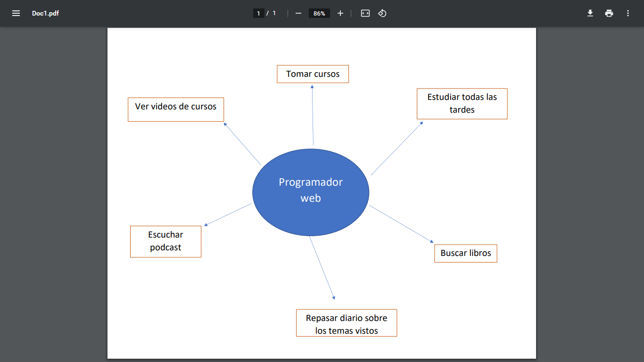
Task: Zoom in with the plus button
Action: [x=340, y=13]
